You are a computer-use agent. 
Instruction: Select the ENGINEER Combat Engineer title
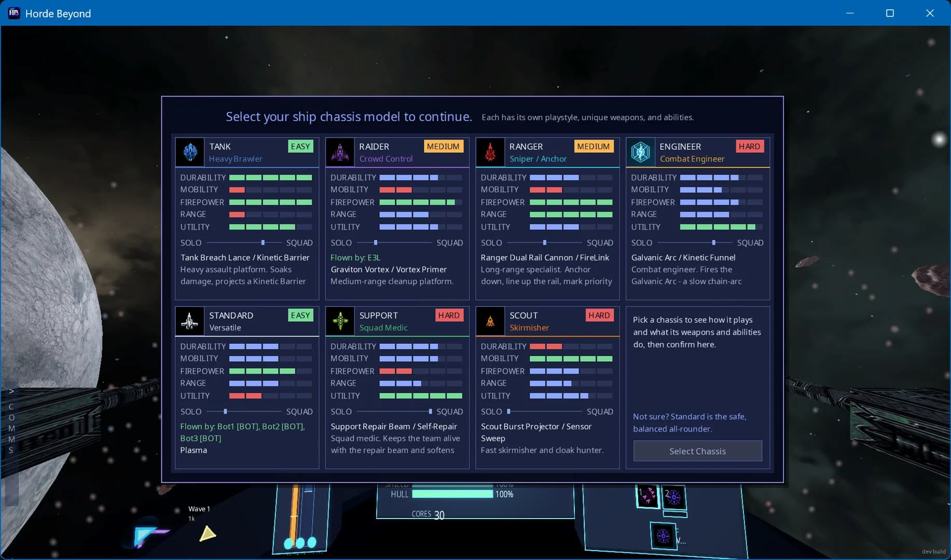coord(692,152)
